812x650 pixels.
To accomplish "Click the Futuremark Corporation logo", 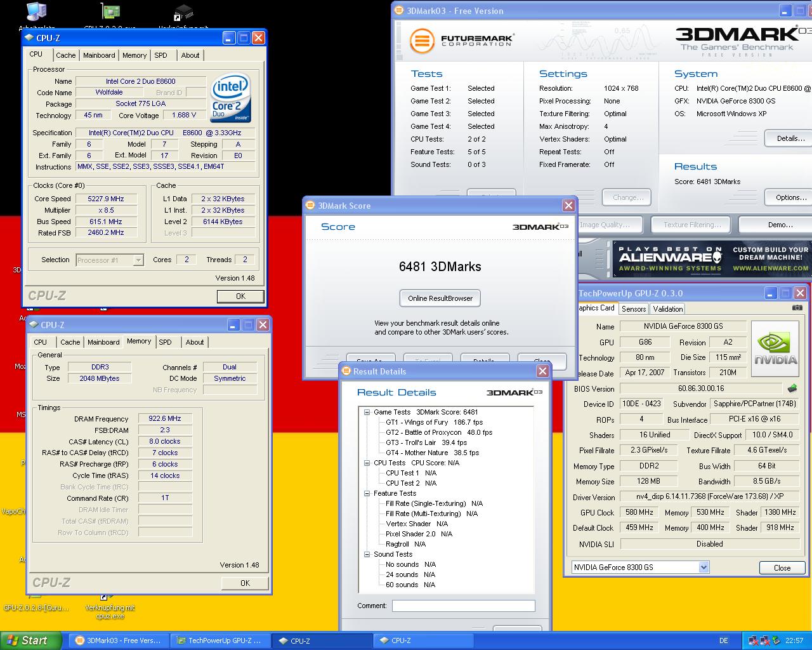I will point(461,41).
